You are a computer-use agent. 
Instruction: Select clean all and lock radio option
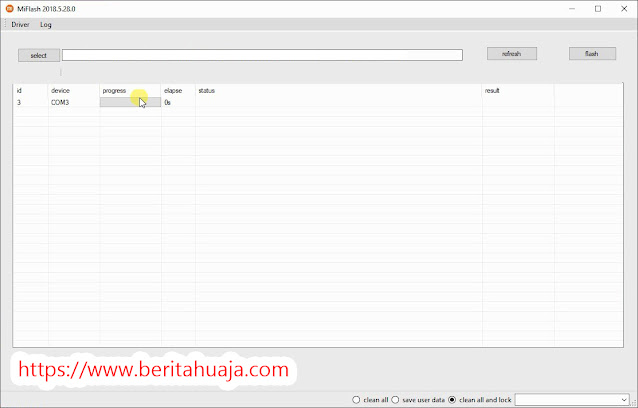[x=453, y=399]
